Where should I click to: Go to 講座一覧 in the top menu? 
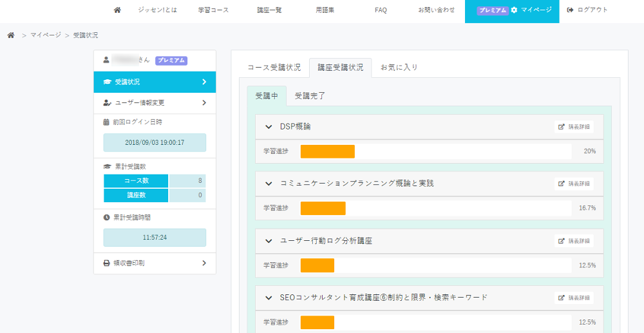tap(269, 10)
